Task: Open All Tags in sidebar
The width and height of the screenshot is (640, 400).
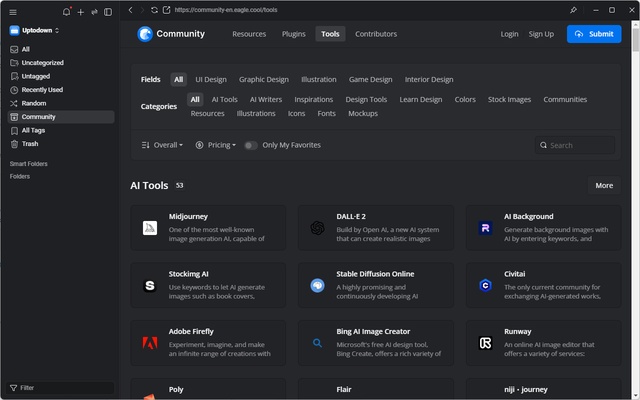Action: tap(61, 130)
